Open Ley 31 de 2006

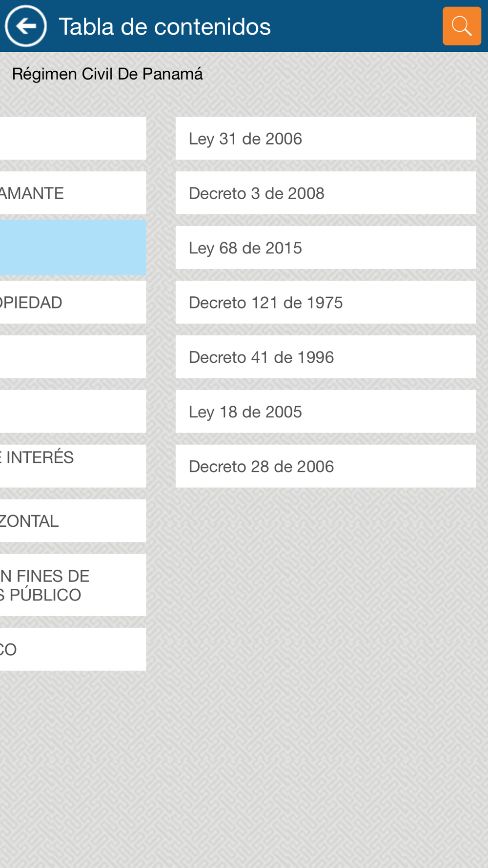pos(325,138)
